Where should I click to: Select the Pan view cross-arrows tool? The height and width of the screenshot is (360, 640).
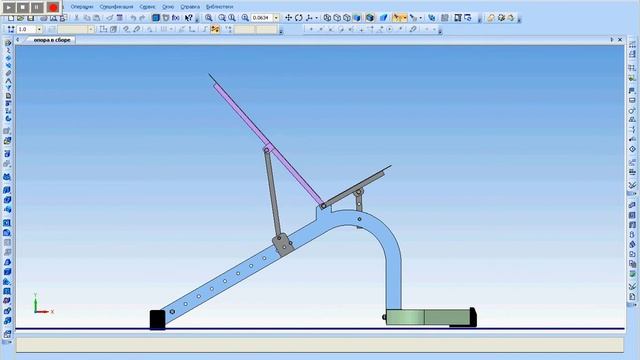[x=289, y=18]
